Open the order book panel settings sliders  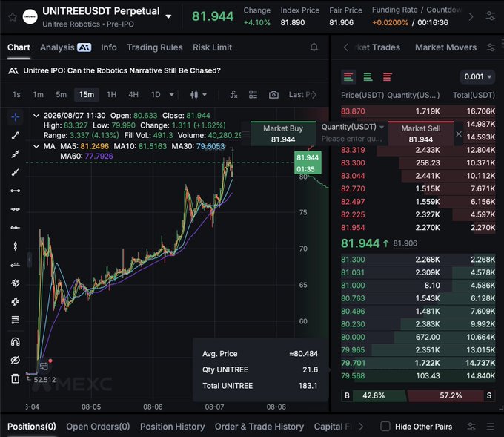(x=491, y=47)
